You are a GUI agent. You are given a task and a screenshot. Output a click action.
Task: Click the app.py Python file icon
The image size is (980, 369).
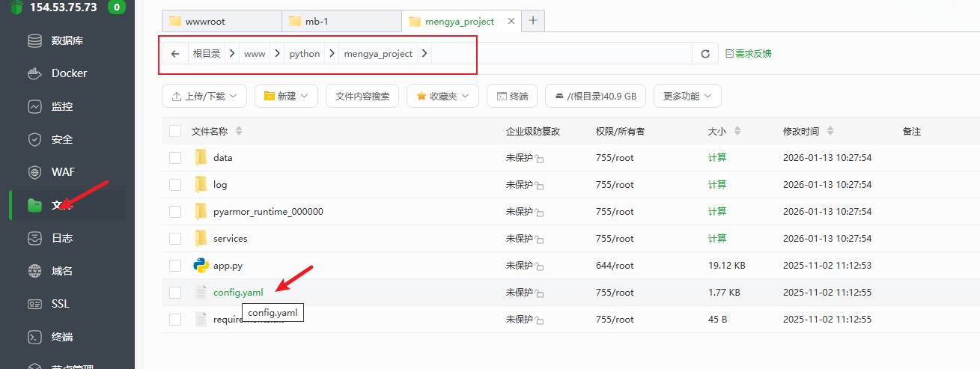point(201,266)
